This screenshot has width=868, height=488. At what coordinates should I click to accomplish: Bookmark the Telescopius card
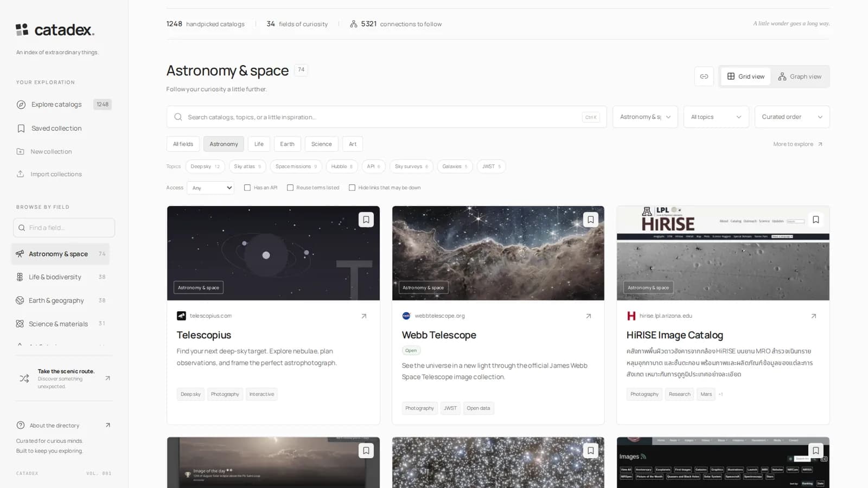point(366,220)
